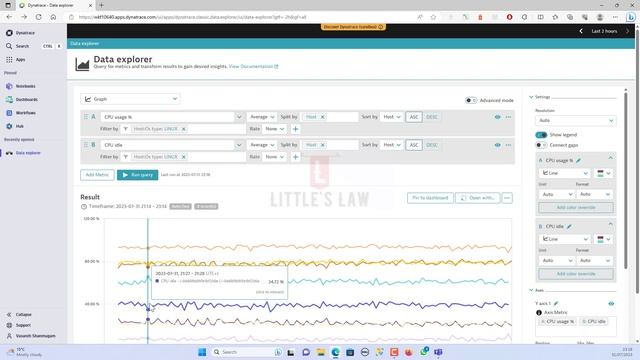Open View Documentation link

[x=253, y=66]
